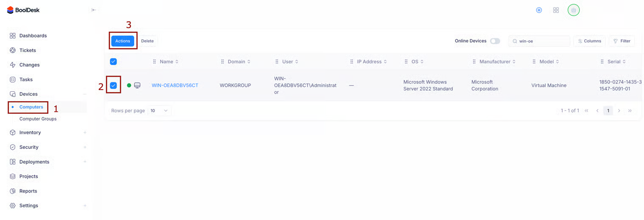Screen dimensions: 644x220
Task: Uncheck the select-all header checkbox
Action: [114, 62]
